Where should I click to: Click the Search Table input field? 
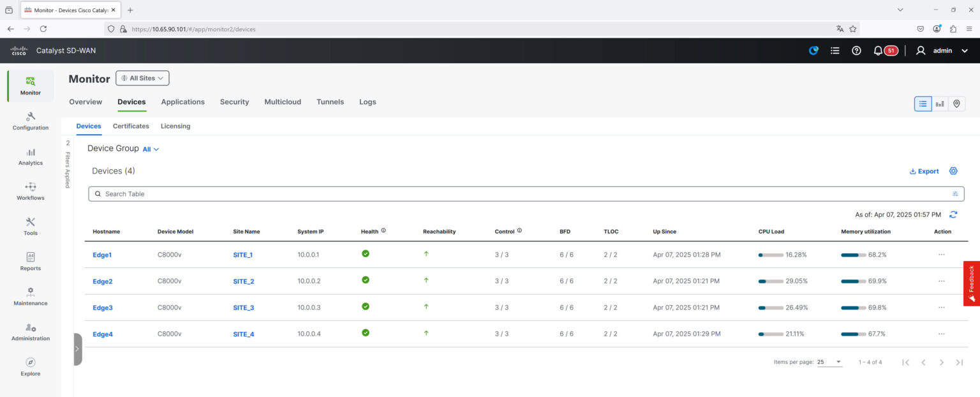click(255, 193)
